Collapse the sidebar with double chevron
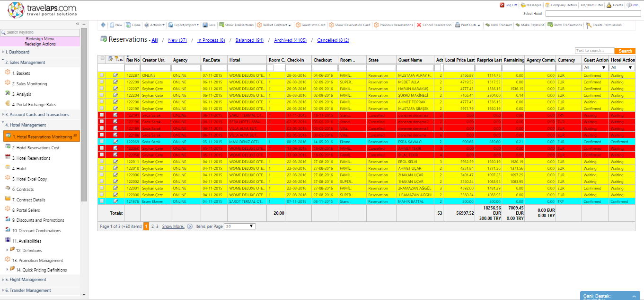The width and height of the screenshot is (644, 300). point(78,24)
